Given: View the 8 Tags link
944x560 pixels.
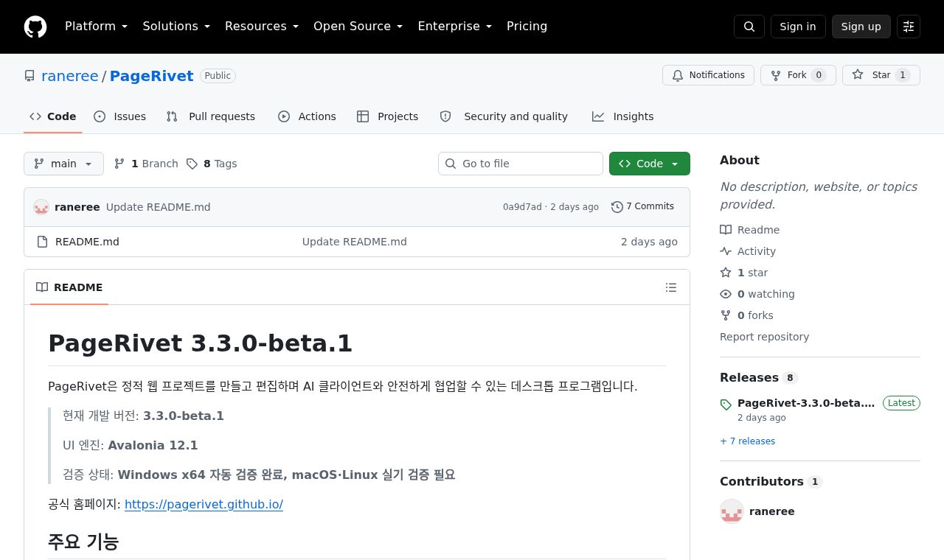Looking at the screenshot, I should pos(212,164).
